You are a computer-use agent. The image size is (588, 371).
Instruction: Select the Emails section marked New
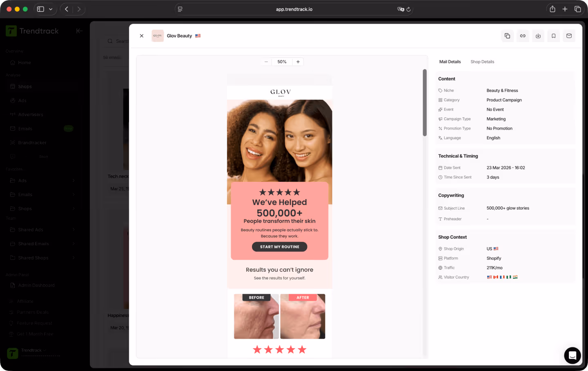click(26, 128)
